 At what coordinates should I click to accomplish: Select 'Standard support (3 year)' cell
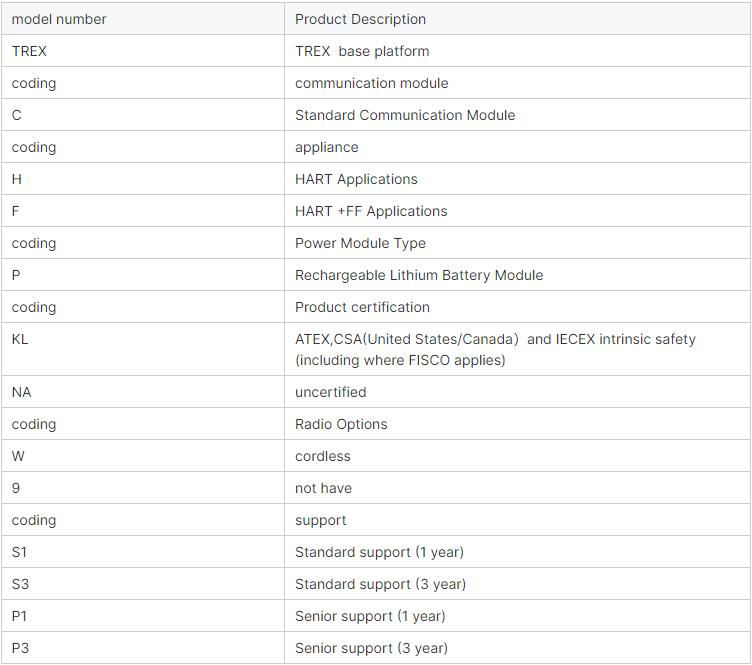[380, 584]
